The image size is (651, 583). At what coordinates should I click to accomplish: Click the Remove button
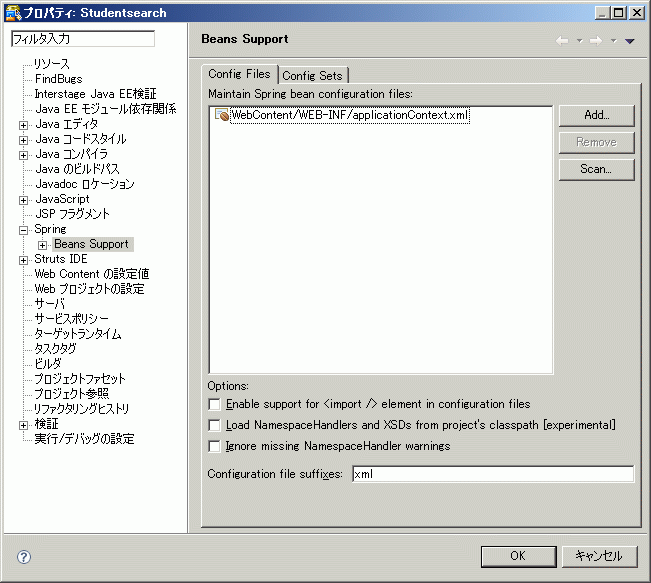[597, 142]
